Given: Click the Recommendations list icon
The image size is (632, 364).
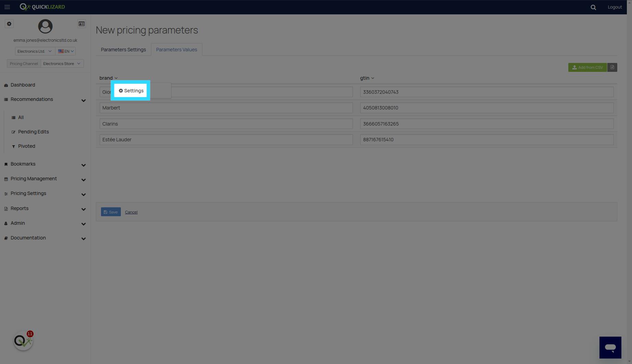Looking at the screenshot, I should tap(6, 100).
